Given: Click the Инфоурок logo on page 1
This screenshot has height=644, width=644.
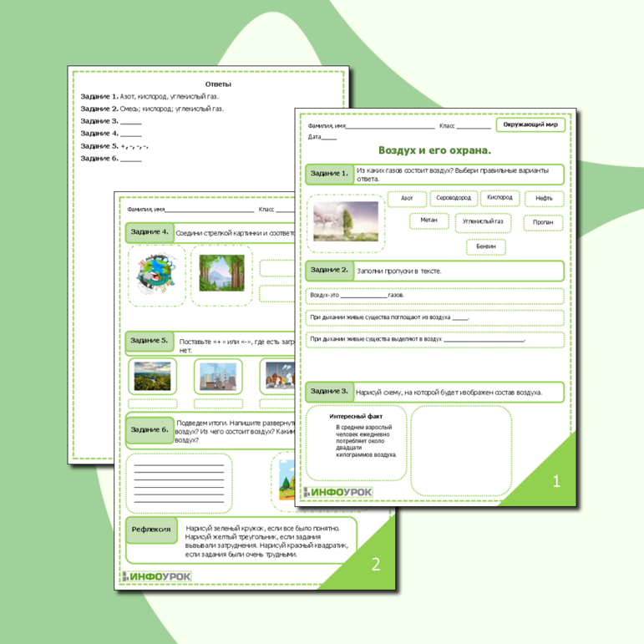Looking at the screenshot, I should click(338, 493).
